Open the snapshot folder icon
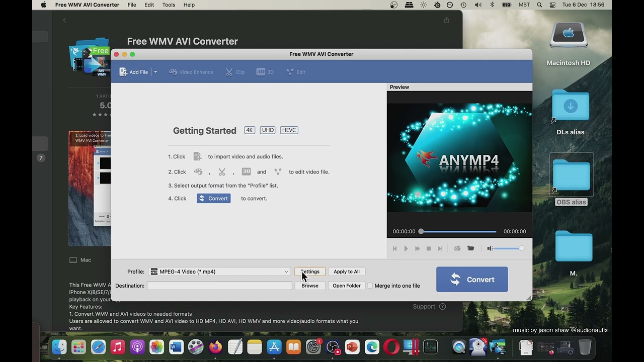 coord(471,248)
